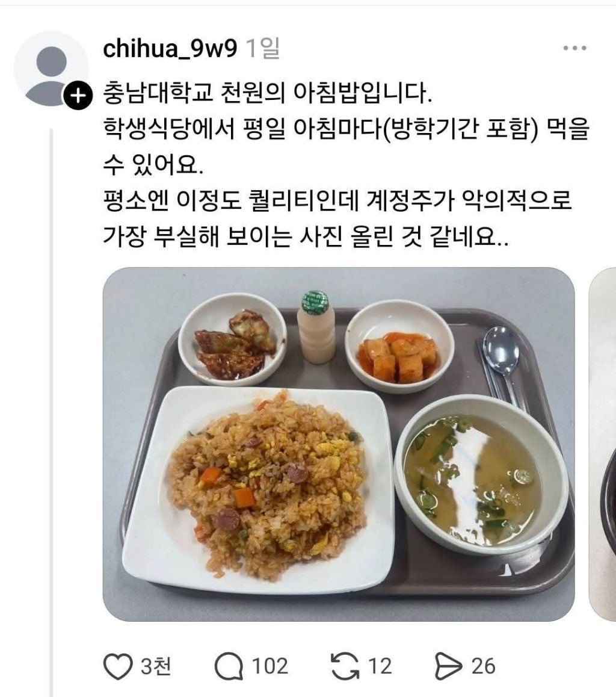Open the default profile avatar
The height and width of the screenshot is (697, 616).
(50, 69)
